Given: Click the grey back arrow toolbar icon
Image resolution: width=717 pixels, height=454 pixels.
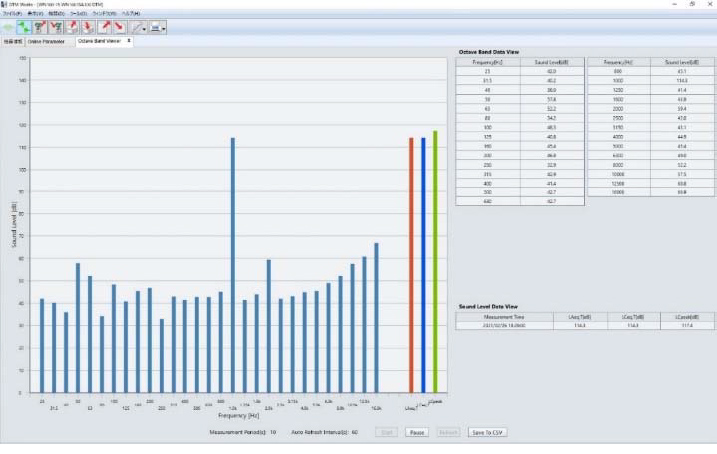Looking at the screenshot, I should [x=9, y=27].
